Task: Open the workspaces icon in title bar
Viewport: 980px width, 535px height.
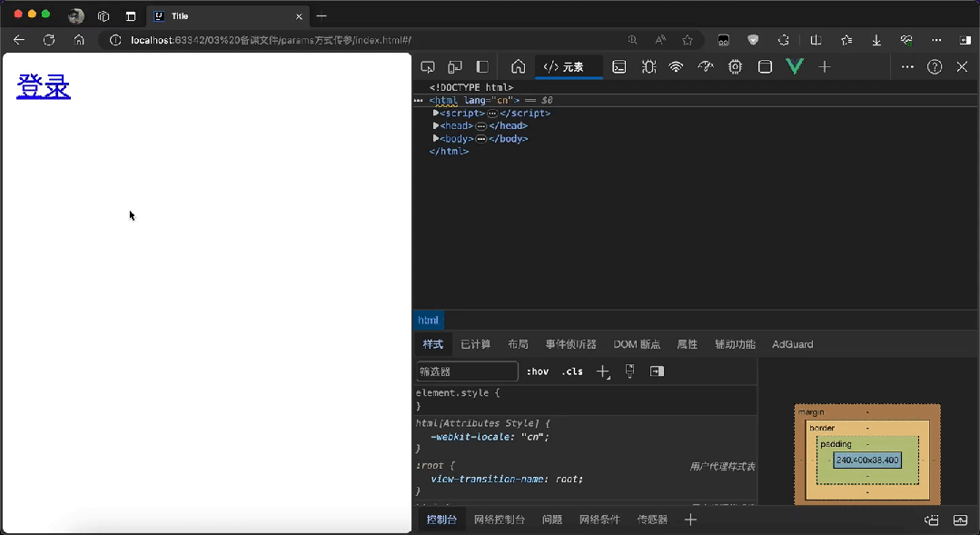Action: tap(104, 16)
